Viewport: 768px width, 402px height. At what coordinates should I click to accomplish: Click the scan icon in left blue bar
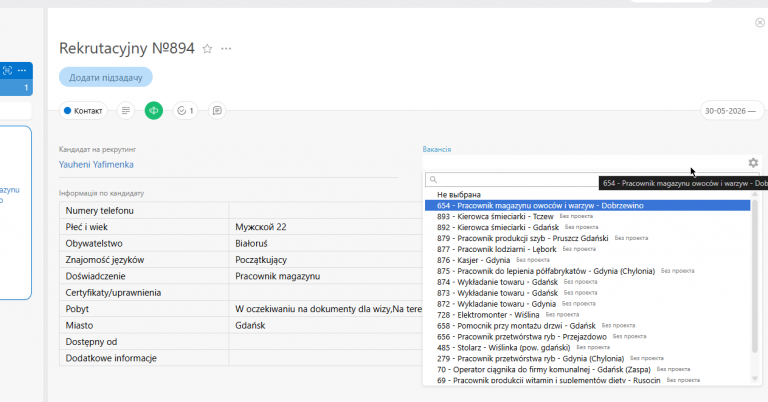pos(7,71)
